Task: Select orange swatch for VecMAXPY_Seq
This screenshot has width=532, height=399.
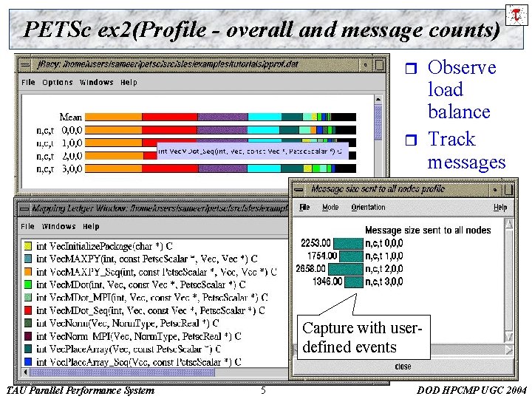Action: [x=28, y=272]
